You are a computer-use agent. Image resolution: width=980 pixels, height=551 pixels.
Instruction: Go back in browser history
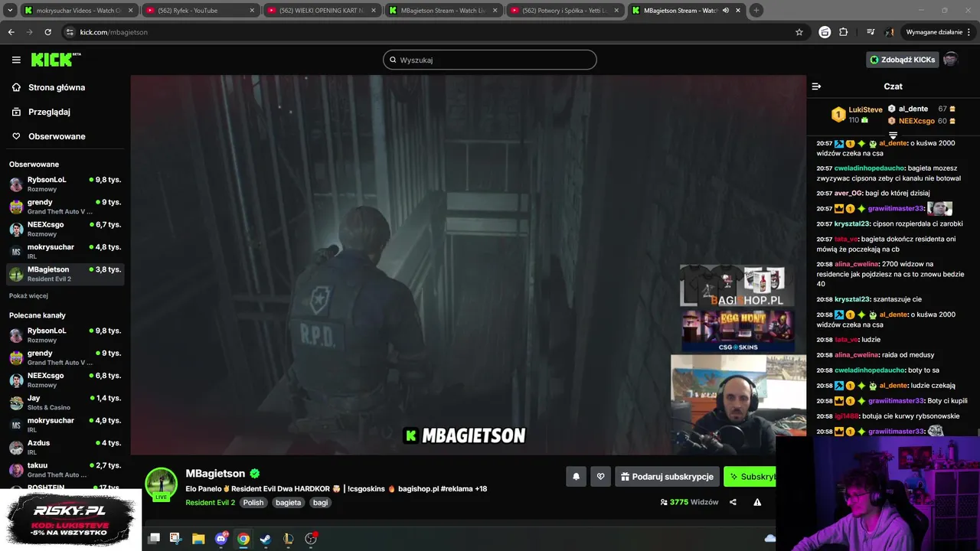11,32
